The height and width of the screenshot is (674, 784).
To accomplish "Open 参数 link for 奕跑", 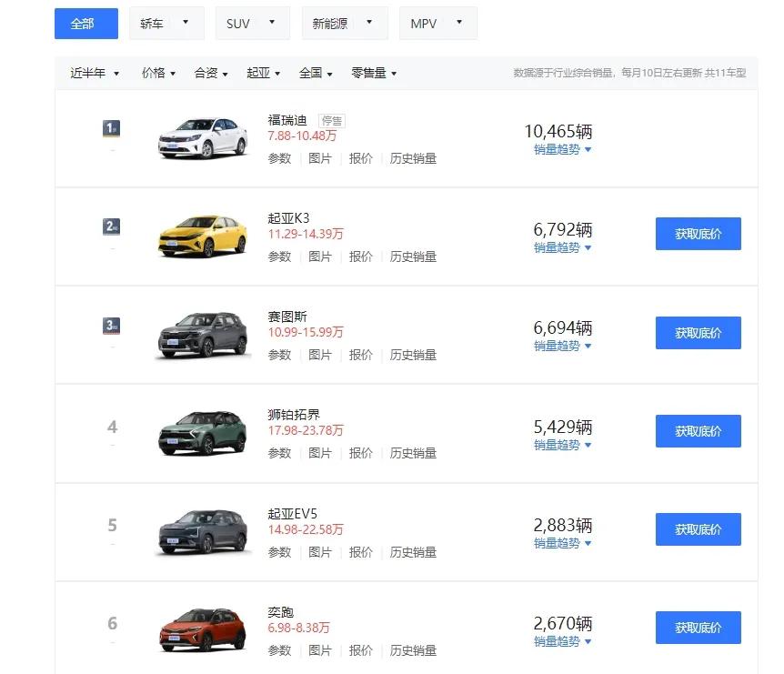I will point(279,650).
